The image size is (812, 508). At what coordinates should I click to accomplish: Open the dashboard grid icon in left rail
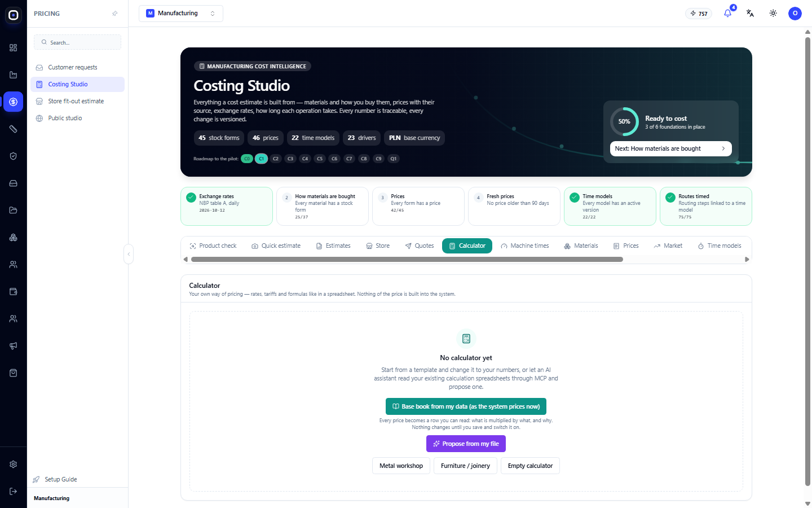[14, 48]
